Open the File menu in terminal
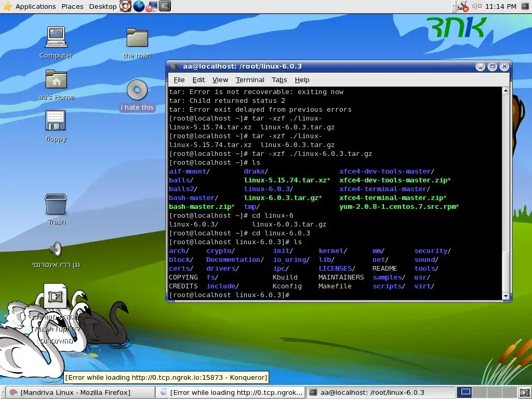The height and width of the screenshot is (399, 532). coord(179,80)
